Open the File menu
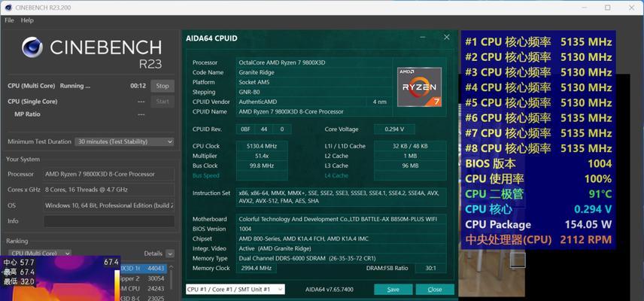Screen dimensions: 644x301 click(x=10, y=20)
